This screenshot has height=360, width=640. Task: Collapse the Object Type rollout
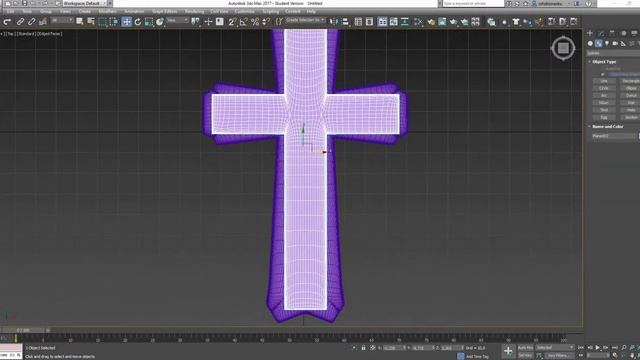click(603, 62)
